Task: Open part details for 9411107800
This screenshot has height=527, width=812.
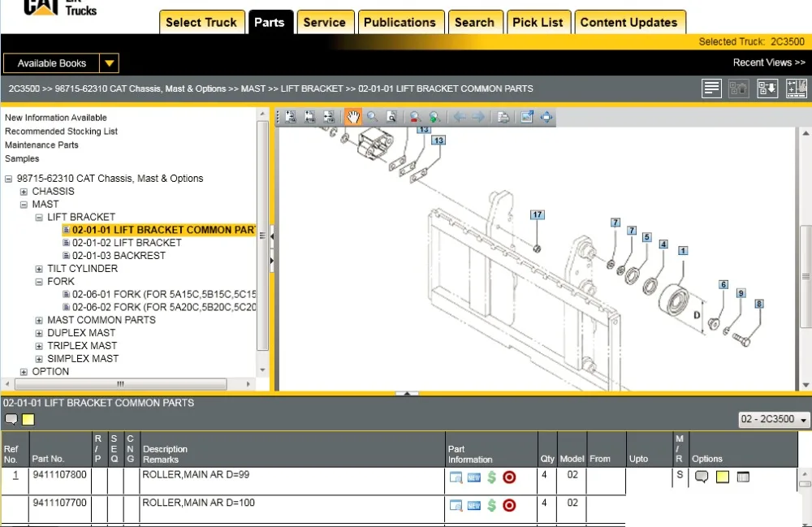Action: 456,477
